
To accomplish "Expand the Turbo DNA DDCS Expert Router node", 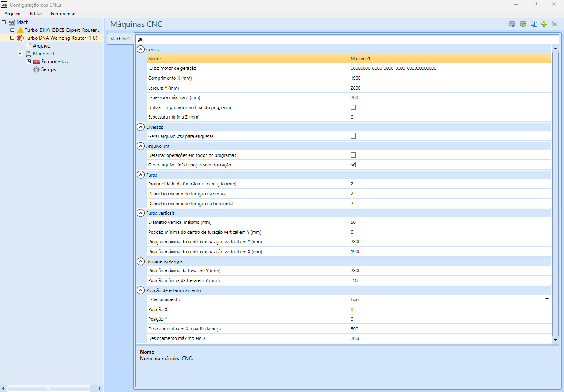I will (x=12, y=30).
